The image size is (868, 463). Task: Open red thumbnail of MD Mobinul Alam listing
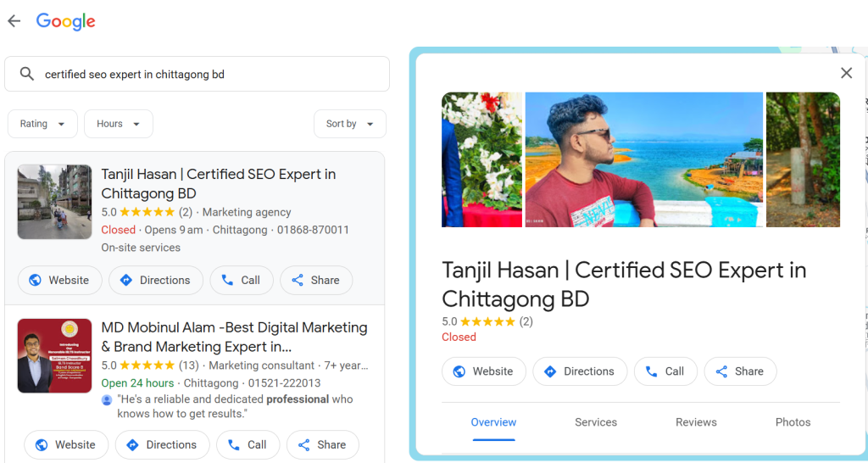click(55, 355)
